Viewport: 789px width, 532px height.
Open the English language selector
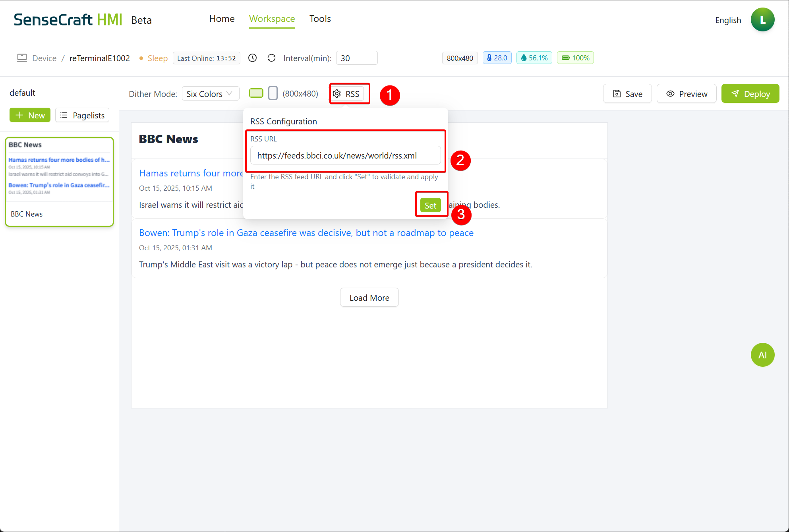point(728,20)
